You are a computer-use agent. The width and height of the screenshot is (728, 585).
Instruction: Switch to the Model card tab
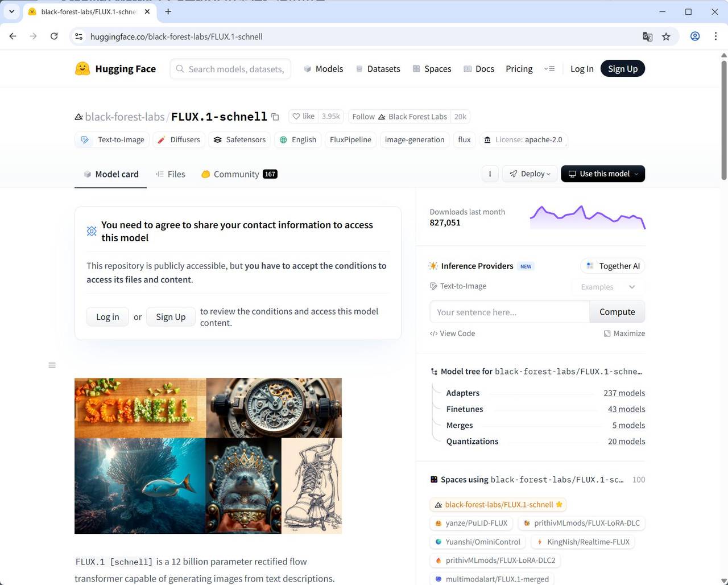[111, 174]
